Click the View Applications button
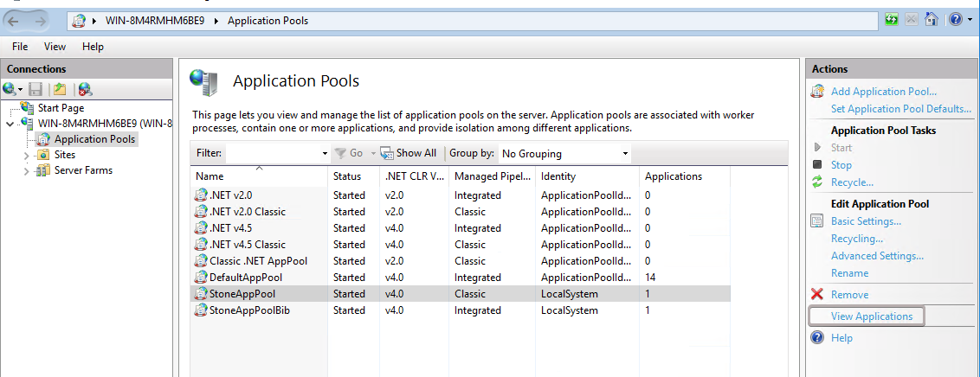980x377 pixels. tap(871, 316)
